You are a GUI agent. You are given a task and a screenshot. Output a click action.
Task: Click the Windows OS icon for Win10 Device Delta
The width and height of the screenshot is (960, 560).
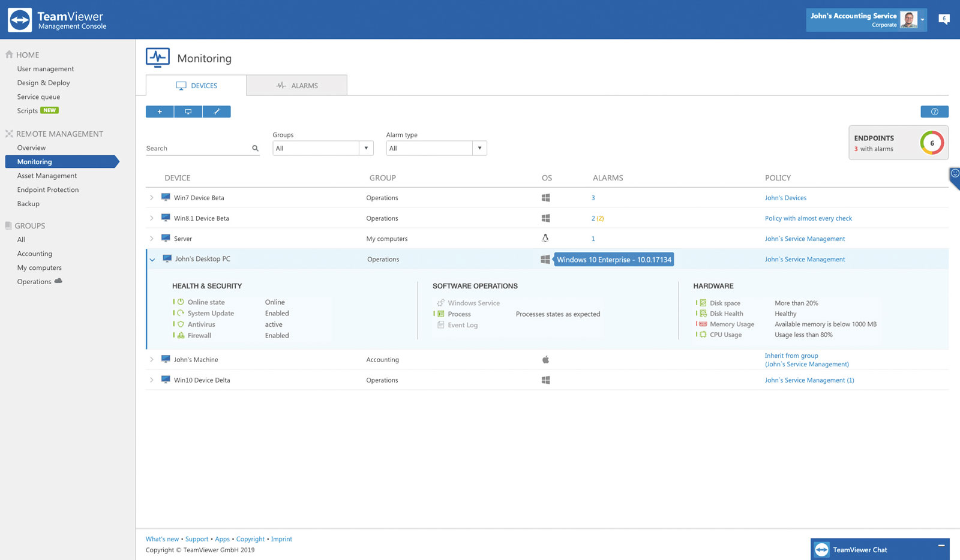coord(545,380)
